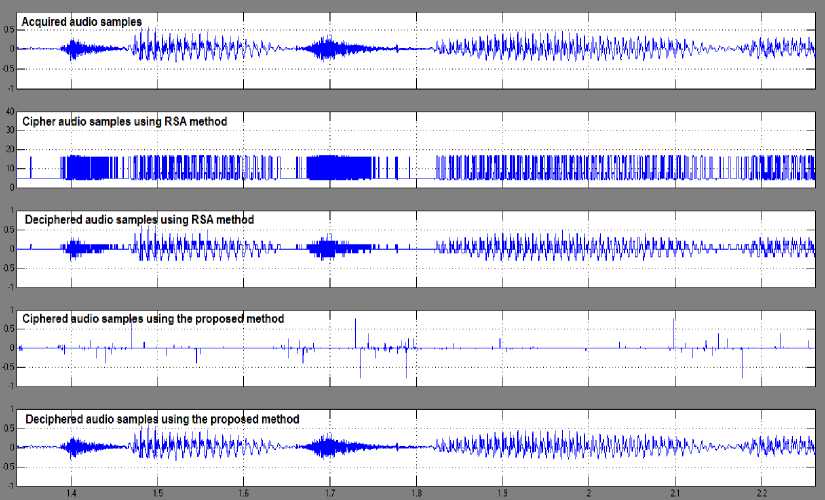
Task: Click the 1.9 tick label on time axis
Action: (502, 494)
